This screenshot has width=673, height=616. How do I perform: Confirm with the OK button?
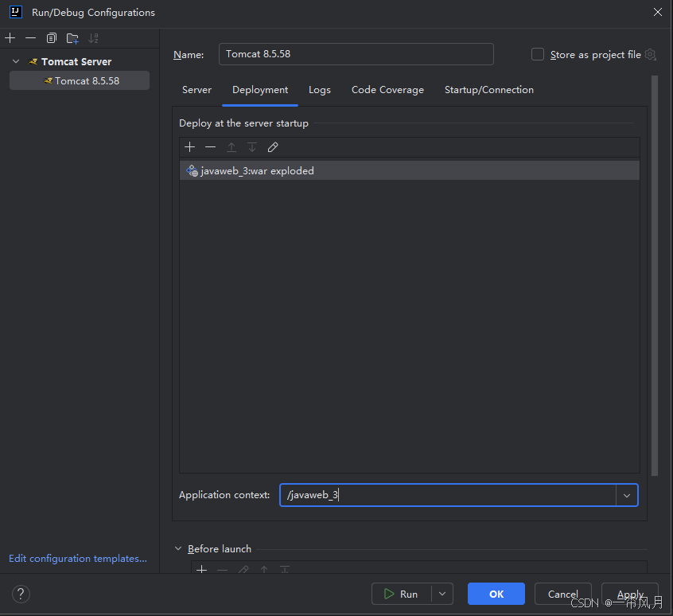[496, 594]
